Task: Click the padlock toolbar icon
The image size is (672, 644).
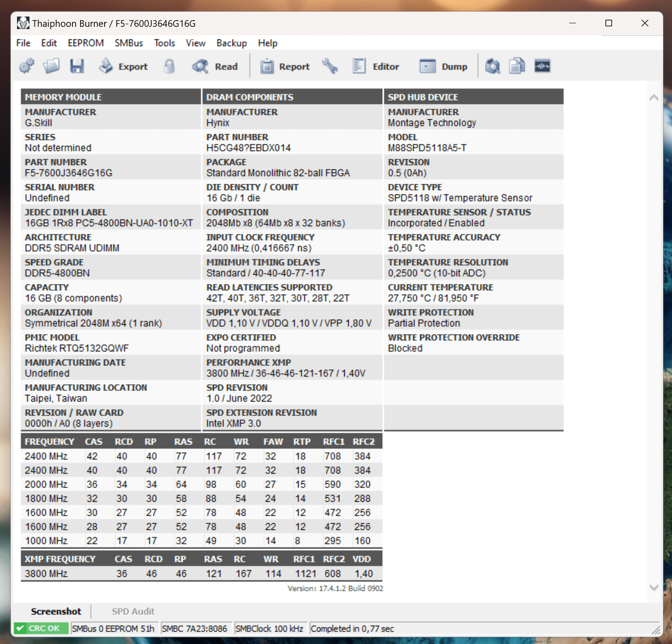Action: [169, 66]
